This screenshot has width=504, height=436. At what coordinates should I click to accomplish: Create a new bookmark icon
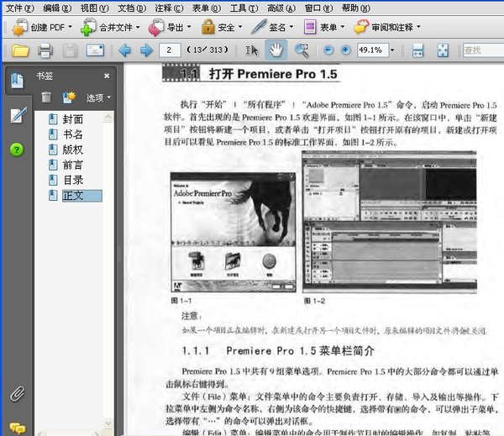[x=69, y=97]
